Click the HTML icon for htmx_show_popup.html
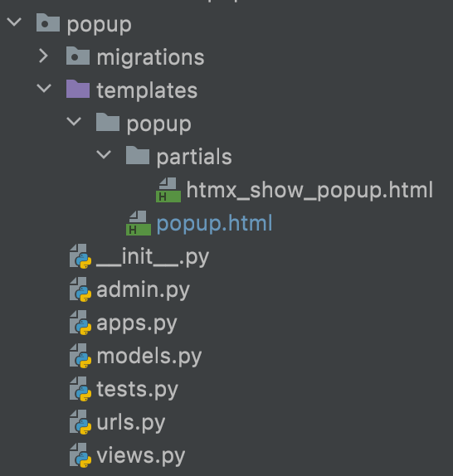 click(x=168, y=190)
